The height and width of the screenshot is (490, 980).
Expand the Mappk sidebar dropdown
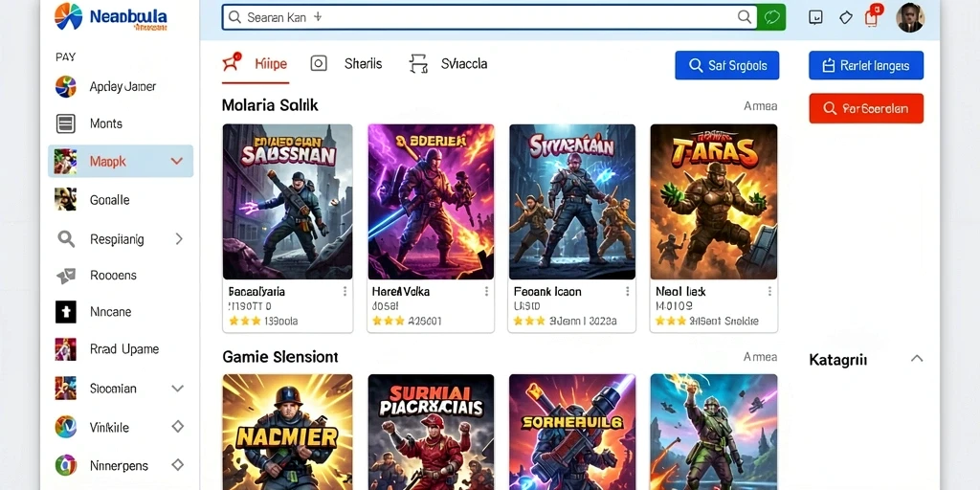tap(177, 161)
